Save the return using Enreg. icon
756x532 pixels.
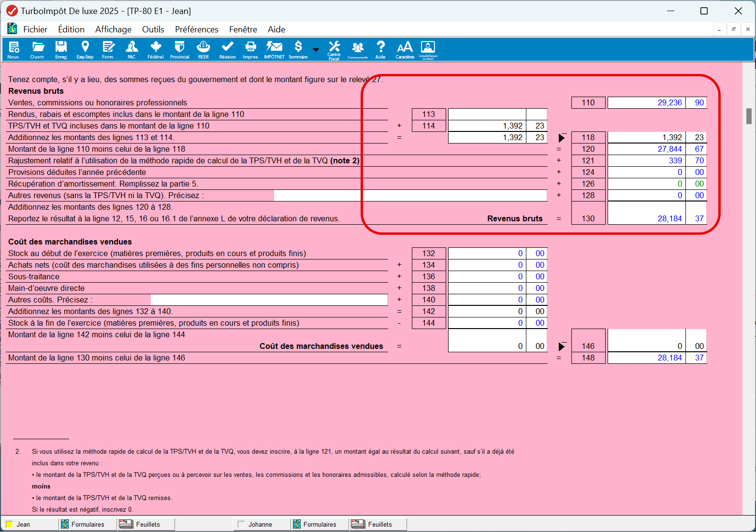click(61, 49)
